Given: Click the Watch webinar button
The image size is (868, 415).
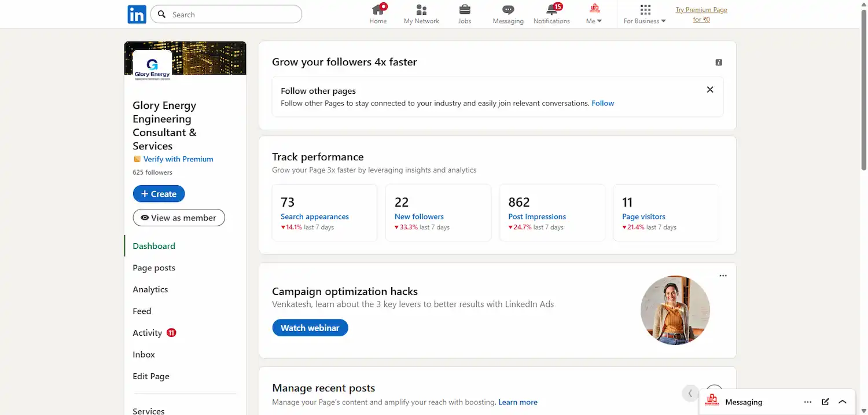Looking at the screenshot, I should click(x=310, y=328).
